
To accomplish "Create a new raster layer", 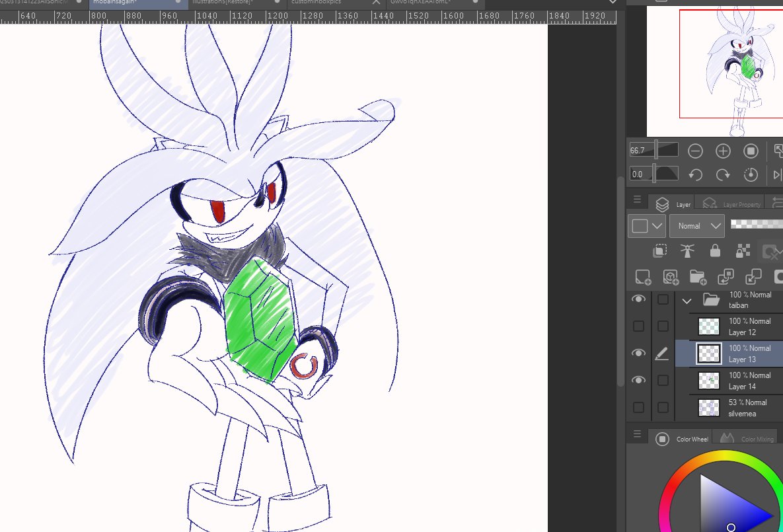I will (x=643, y=277).
